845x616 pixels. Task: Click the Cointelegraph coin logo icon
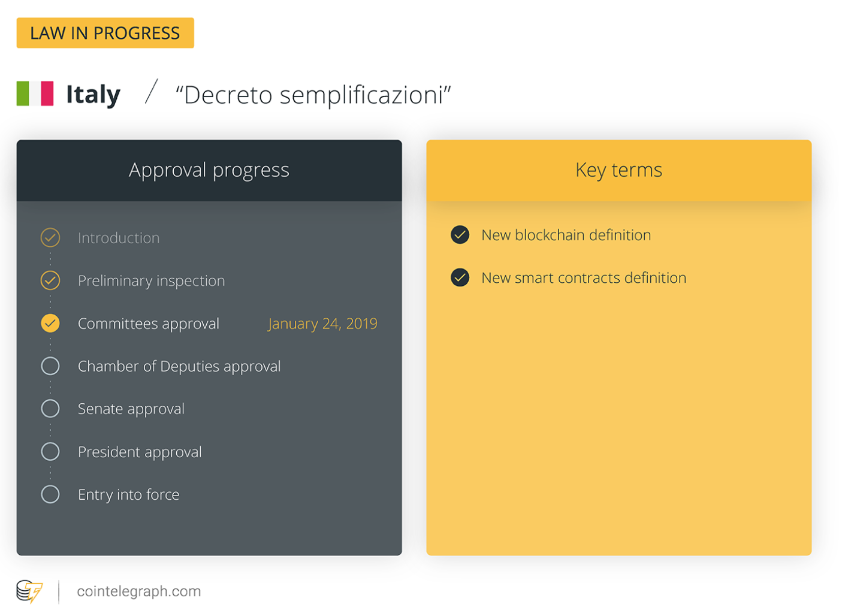pyautogui.click(x=29, y=591)
